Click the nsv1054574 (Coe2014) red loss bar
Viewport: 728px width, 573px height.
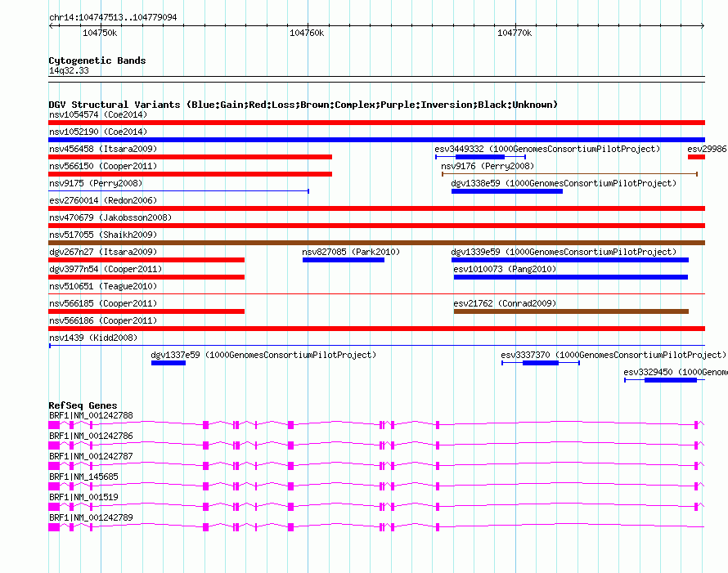376,123
